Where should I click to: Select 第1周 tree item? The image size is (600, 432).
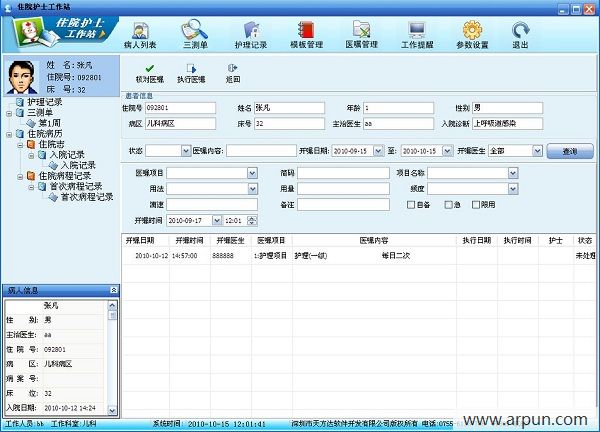point(50,123)
